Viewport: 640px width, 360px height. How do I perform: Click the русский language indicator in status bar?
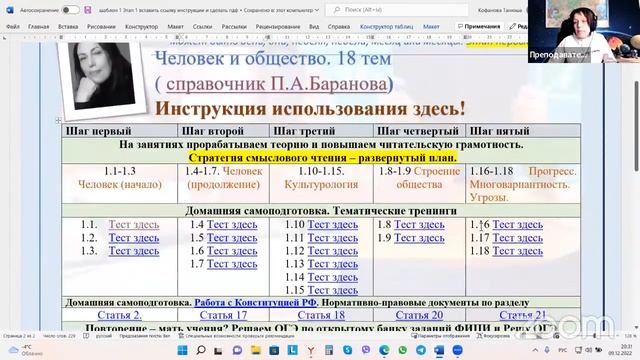(x=104, y=336)
